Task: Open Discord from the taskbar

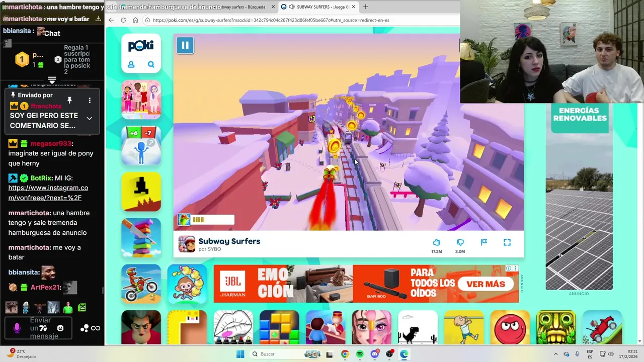Action: click(x=375, y=354)
